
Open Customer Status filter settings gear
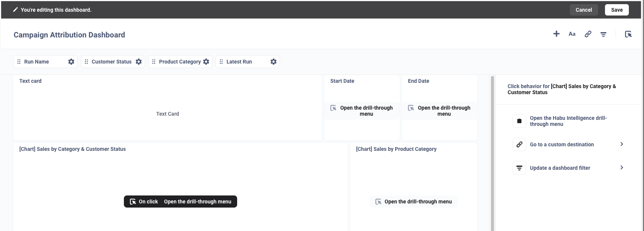click(139, 62)
